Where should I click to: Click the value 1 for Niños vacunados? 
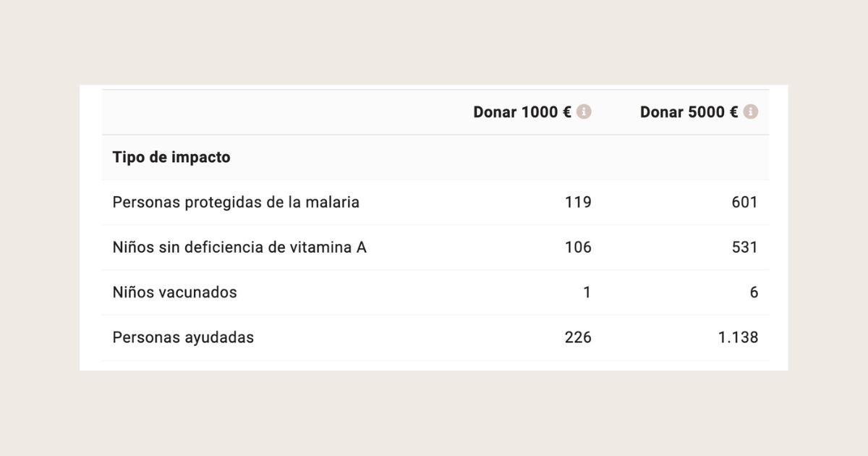pyautogui.click(x=587, y=292)
